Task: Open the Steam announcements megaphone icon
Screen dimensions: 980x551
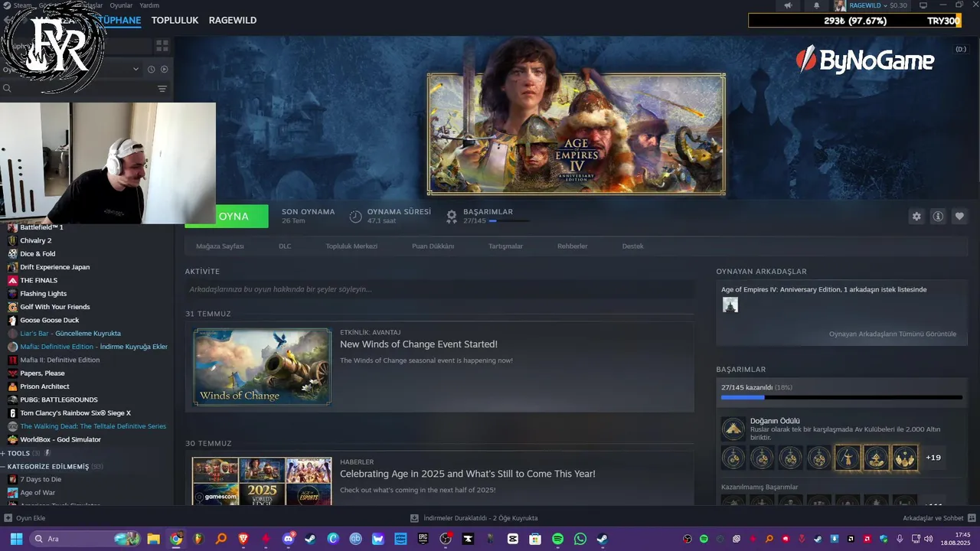Action: [x=788, y=5]
